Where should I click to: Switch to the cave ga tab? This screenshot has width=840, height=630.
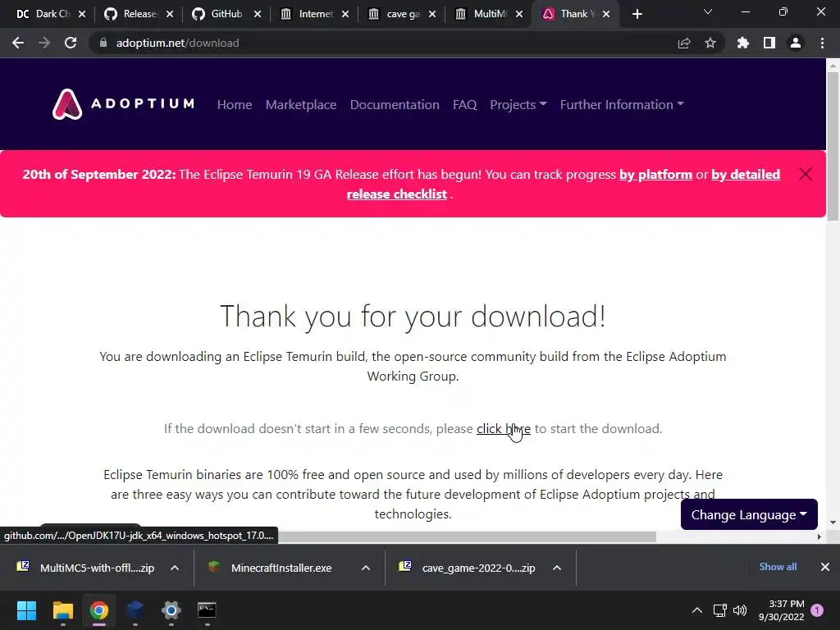[395, 14]
